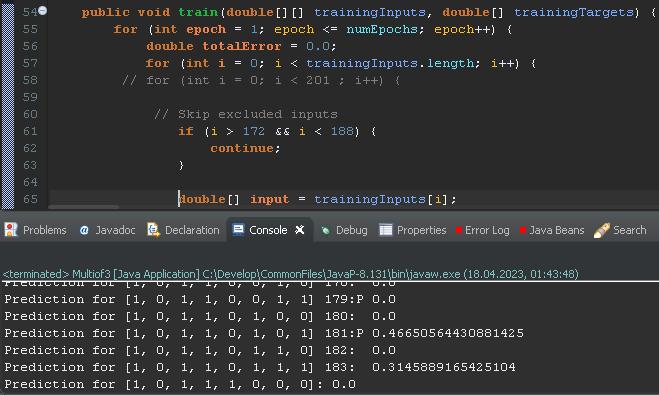
Task: Click the commented-out for loop on line 58
Action: pos(261,80)
